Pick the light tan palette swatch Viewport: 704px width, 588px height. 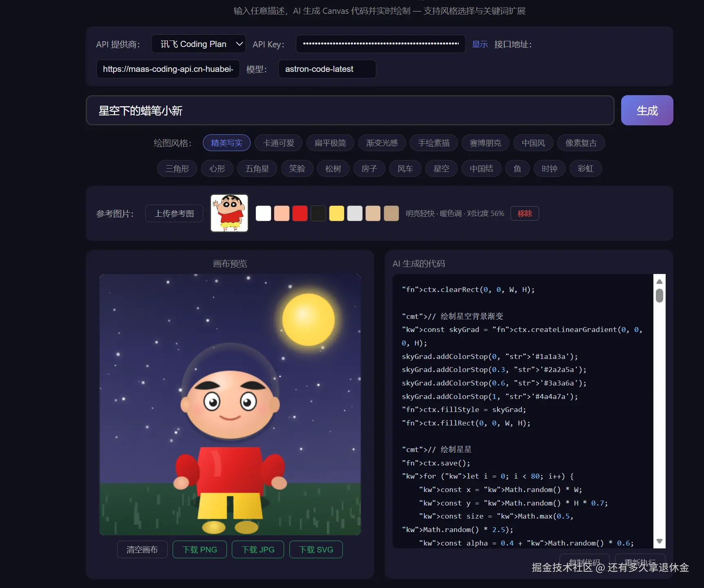(373, 214)
